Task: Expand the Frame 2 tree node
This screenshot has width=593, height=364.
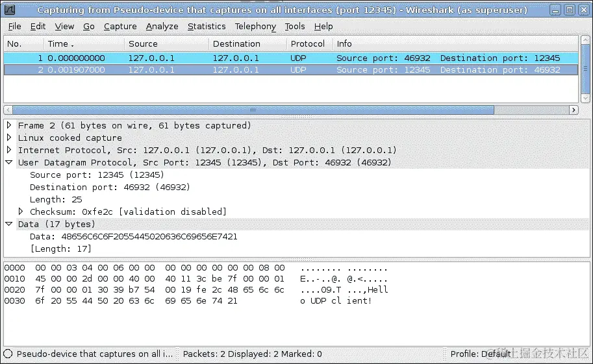Action: pos(9,125)
